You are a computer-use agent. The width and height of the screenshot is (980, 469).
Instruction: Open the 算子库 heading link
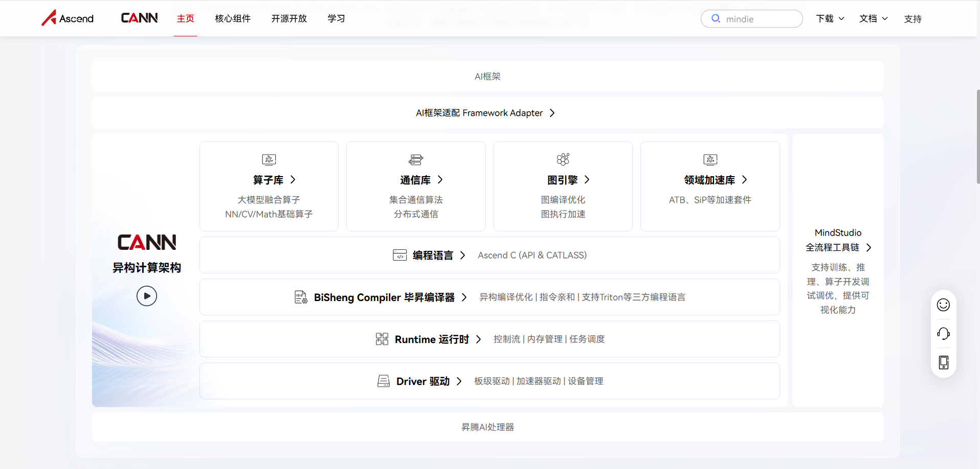point(268,180)
